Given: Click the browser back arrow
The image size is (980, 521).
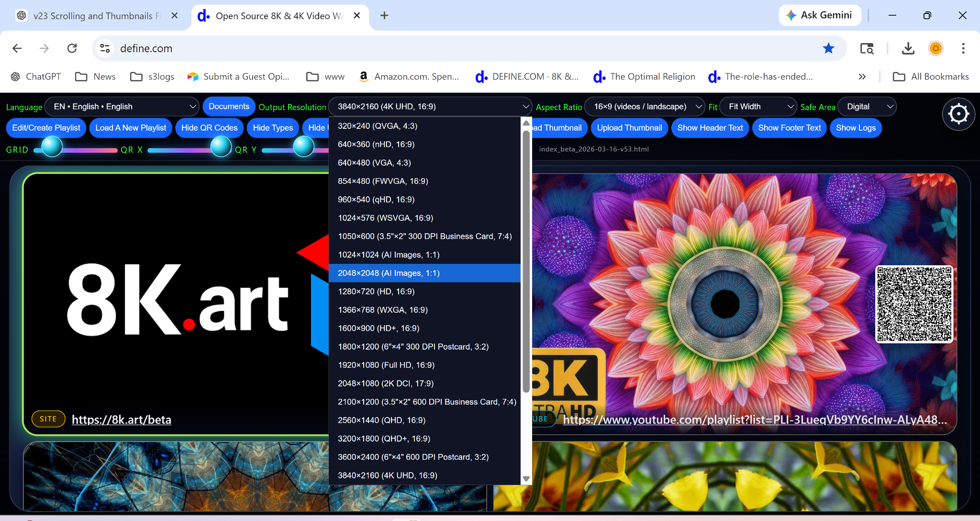Looking at the screenshot, I should pos(17,48).
